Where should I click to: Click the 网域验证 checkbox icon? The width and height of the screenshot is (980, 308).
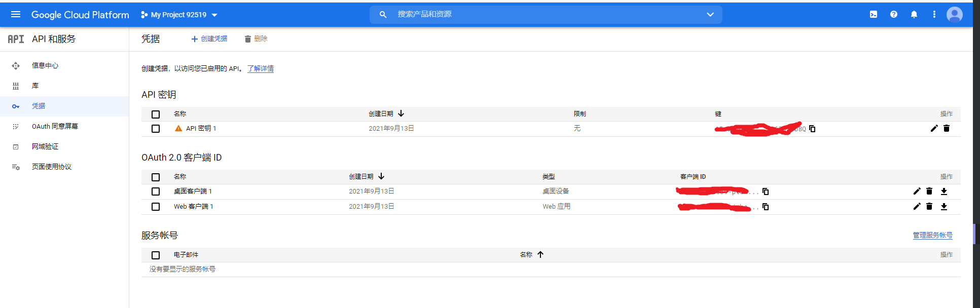tap(16, 147)
